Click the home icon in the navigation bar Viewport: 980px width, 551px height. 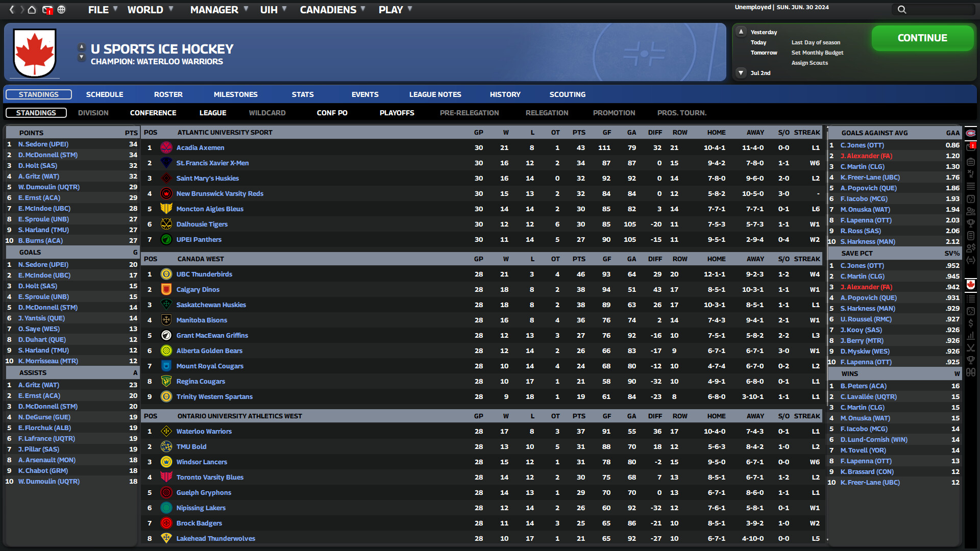coord(31,10)
